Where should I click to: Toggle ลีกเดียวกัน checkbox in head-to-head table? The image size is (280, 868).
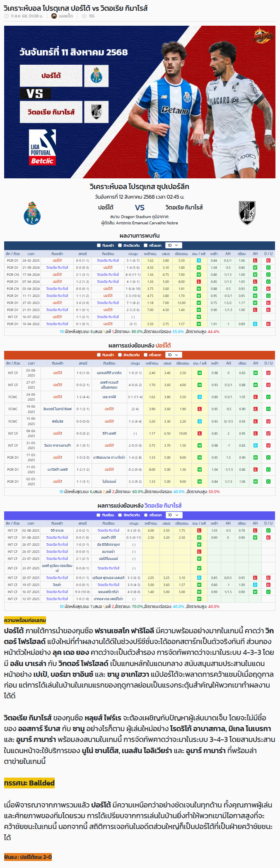(x=120, y=246)
